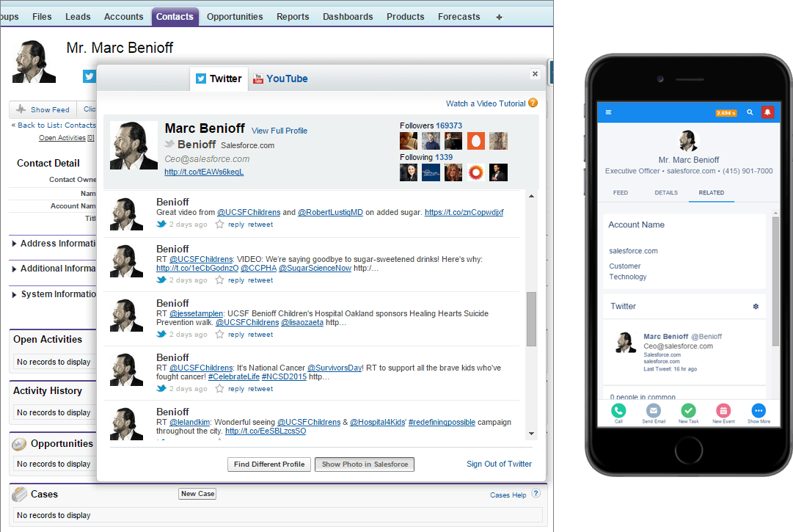Click the Show Feed button
793x532 pixels.
pyautogui.click(x=43, y=109)
